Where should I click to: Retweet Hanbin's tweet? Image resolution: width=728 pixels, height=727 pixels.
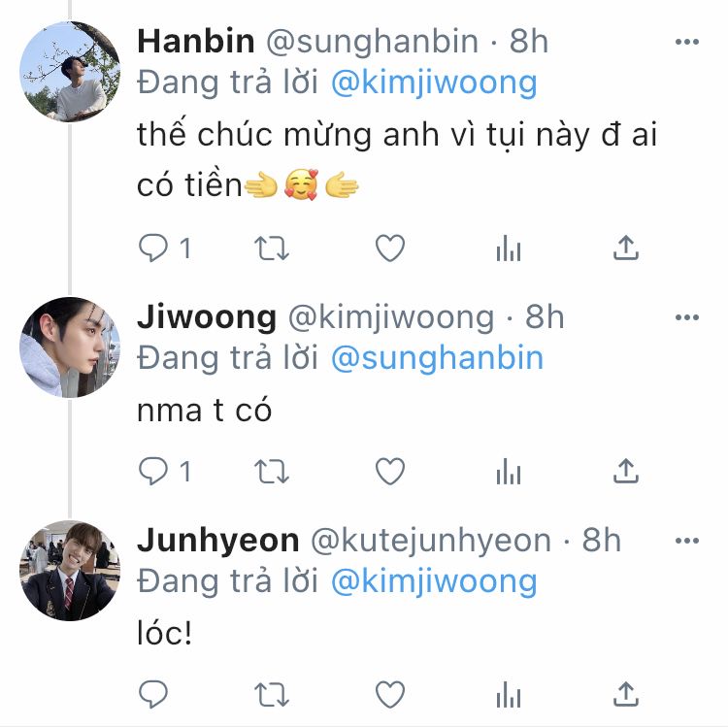(272, 249)
